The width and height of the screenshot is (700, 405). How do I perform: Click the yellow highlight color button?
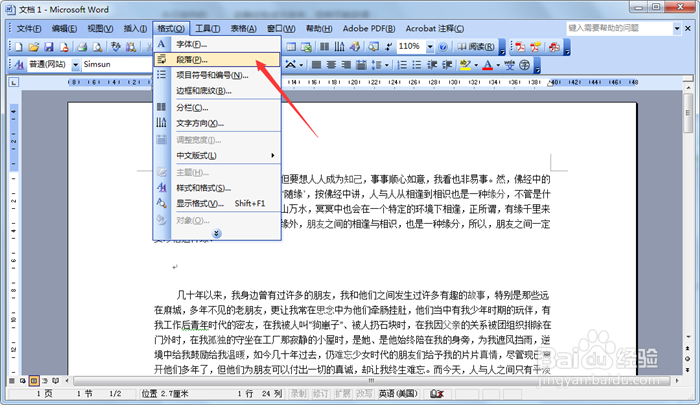point(465,65)
